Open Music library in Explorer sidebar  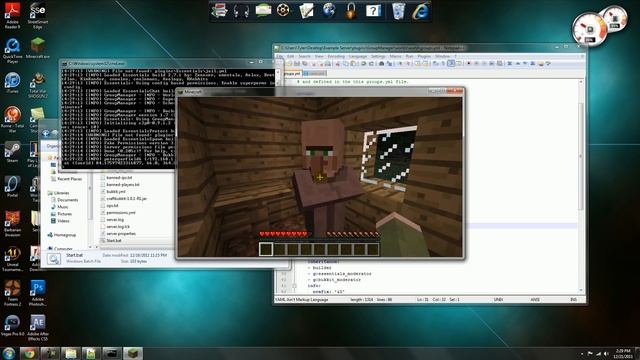(x=62, y=207)
